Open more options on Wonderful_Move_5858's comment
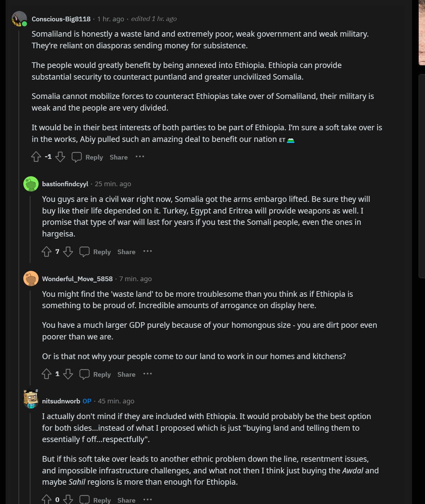Image resolution: width=425 pixels, height=504 pixels. [x=147, y=374]
